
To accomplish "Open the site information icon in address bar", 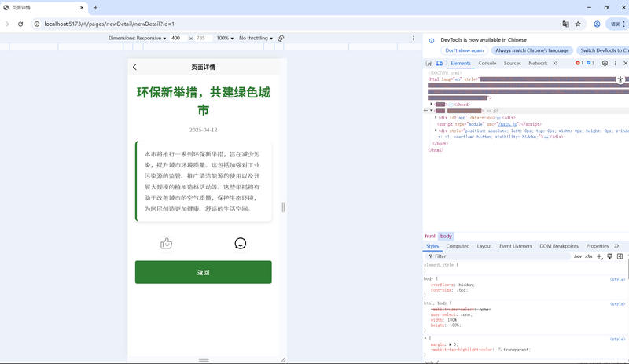I will pos(37,24).
